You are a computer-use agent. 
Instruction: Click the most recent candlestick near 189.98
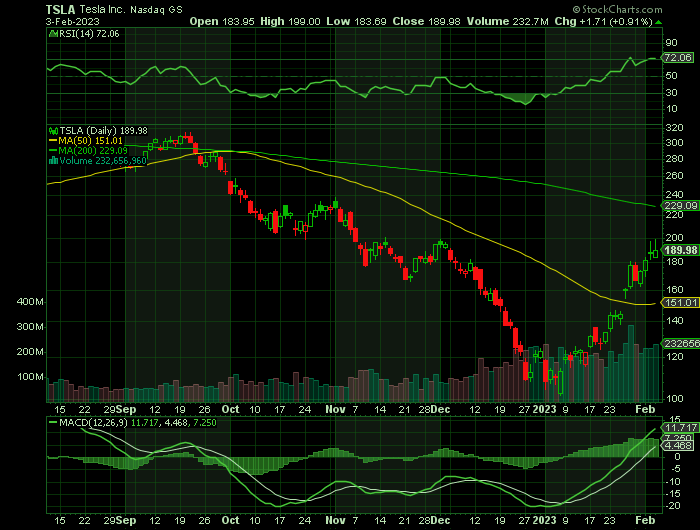pyautogui.click(x=655, y=250)
